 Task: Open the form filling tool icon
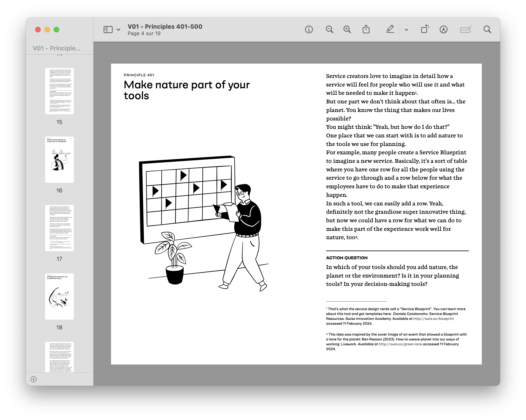tap(465, 30)
